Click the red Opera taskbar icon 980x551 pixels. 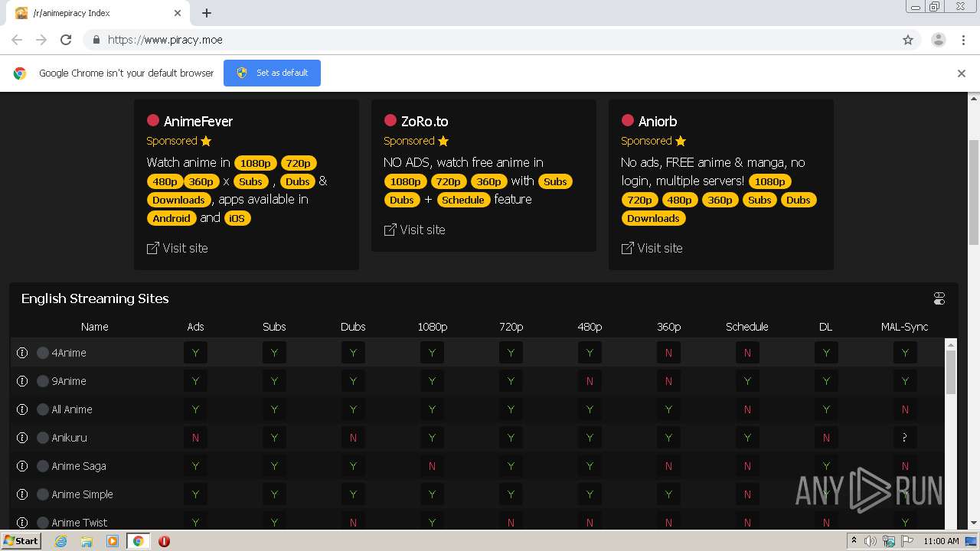click(x=164, y=541)
